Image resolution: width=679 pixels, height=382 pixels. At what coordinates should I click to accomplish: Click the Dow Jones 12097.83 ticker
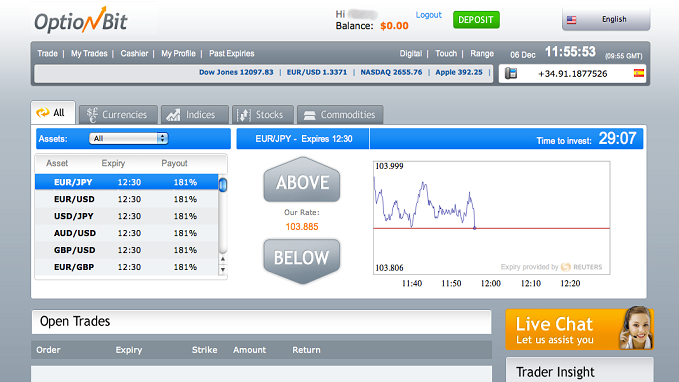point(236,72)
